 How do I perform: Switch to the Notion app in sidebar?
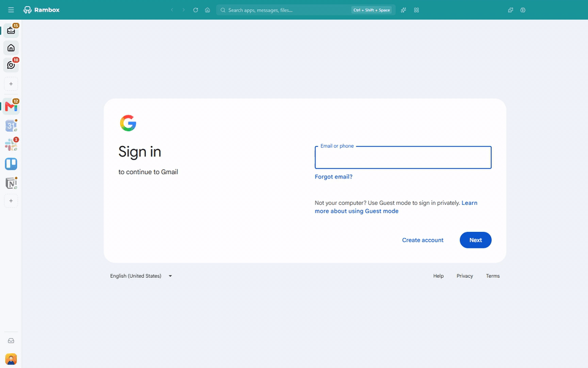(11, 183)
